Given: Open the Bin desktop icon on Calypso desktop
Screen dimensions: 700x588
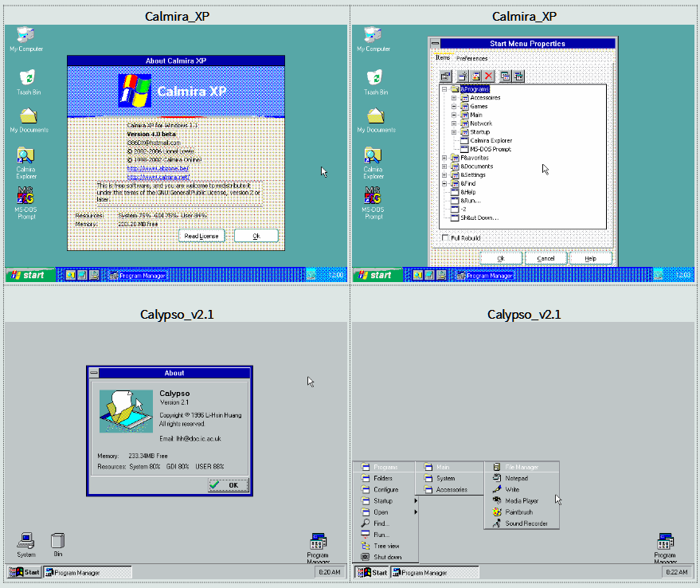Looking at the screenshot, I should point(58,545).
